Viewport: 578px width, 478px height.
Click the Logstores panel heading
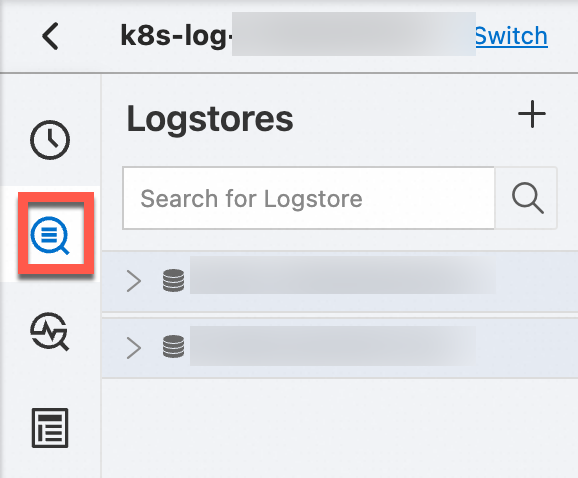(x=210, y=119)
